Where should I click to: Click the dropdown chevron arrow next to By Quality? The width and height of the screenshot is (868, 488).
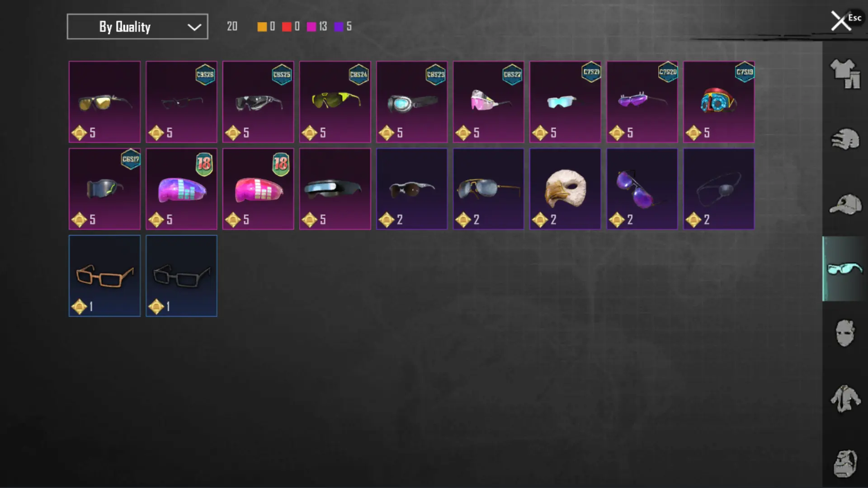point(194,27)
